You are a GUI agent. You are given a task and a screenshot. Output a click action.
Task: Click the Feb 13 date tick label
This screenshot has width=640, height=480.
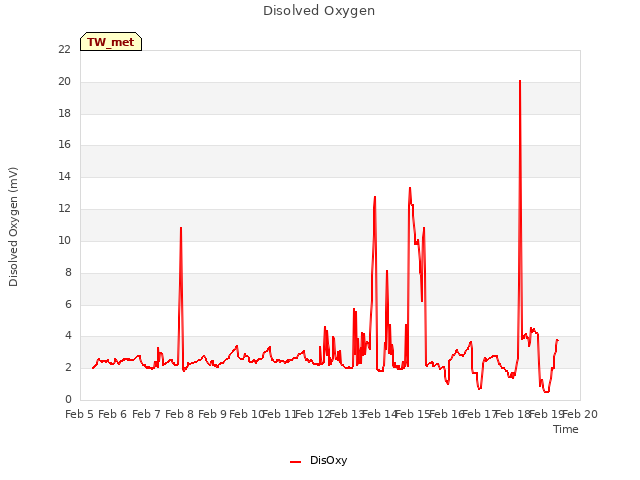point(346,414)
